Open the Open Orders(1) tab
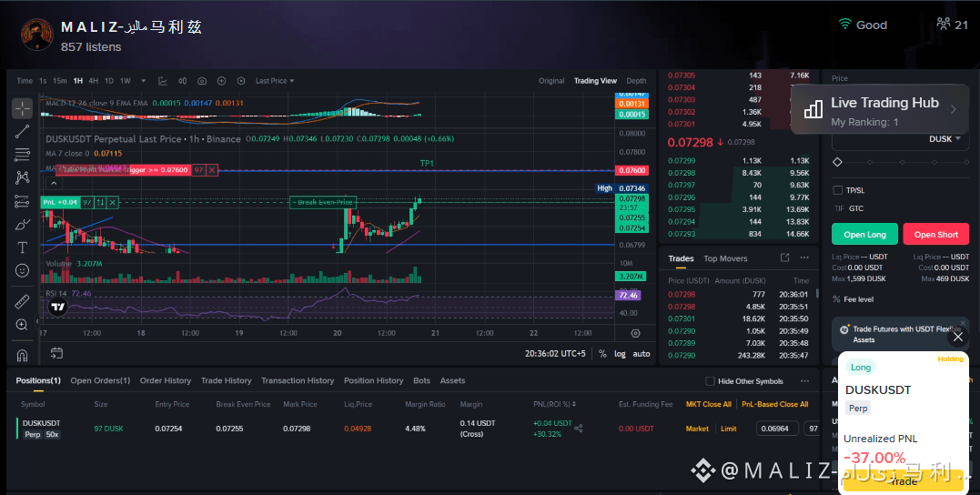The image size is (980, 495). point(100,380)
